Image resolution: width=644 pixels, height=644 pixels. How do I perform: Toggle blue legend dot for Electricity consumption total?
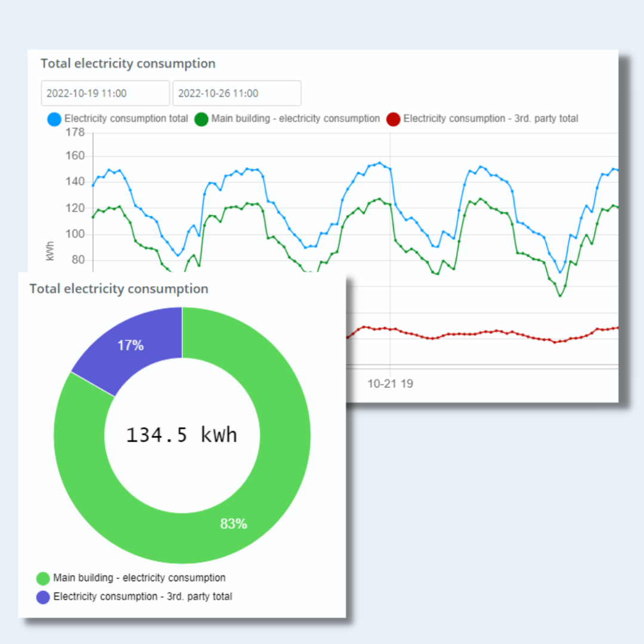(x=54, y=119)
